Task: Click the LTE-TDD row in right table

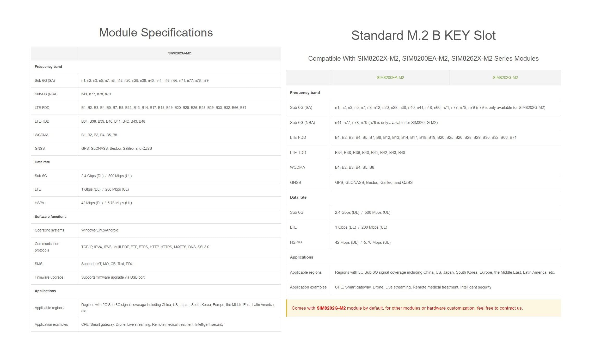Action: [423, 153]
